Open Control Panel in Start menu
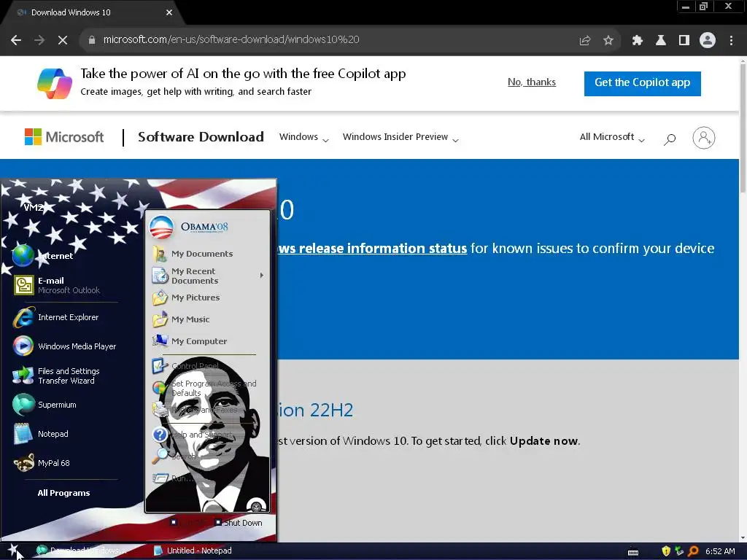Image resolution: width=747 pixels, height=560 pixels. 185,366
